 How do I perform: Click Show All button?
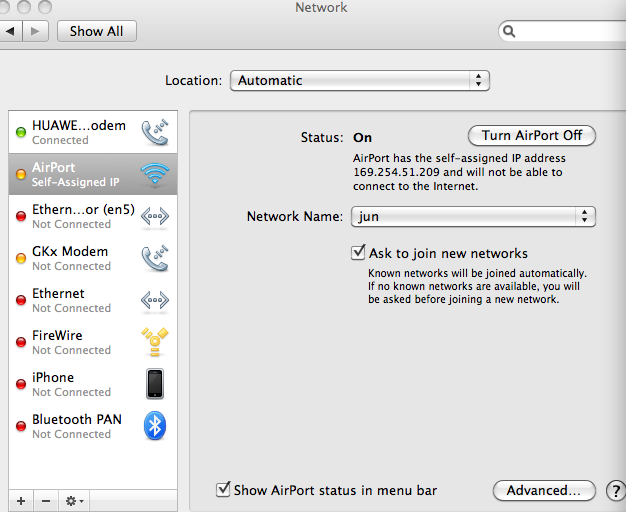(x=97, y=31)
